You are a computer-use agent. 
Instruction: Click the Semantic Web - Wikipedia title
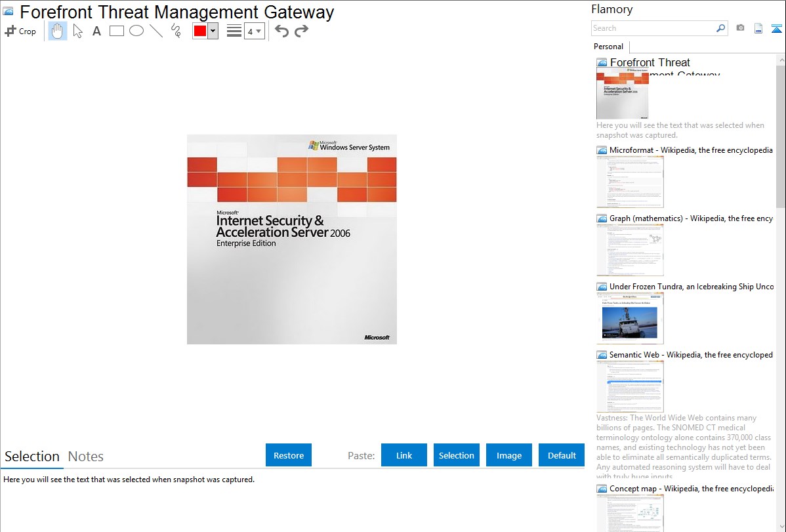pyautogui.click(x=691, y=354)
